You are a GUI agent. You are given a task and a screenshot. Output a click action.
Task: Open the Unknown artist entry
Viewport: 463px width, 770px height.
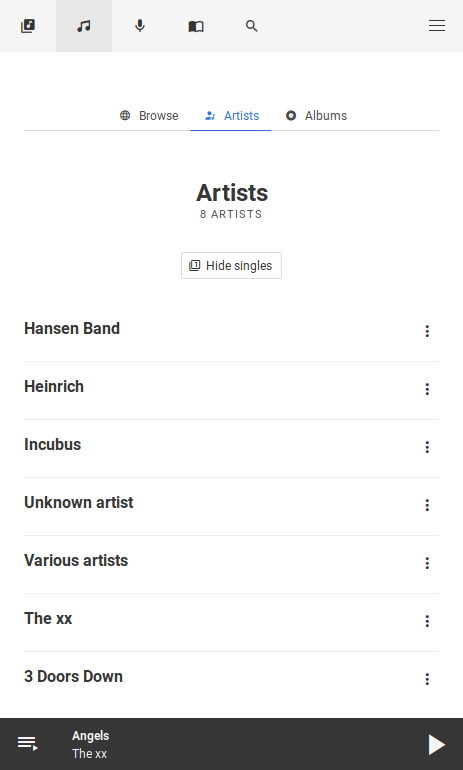(x=79, y=502)
